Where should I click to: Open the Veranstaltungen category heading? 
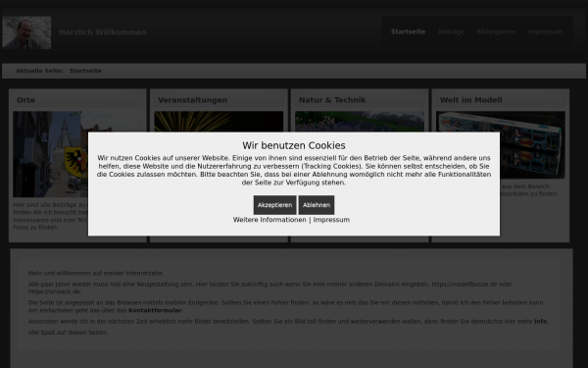tap(192, 100)
